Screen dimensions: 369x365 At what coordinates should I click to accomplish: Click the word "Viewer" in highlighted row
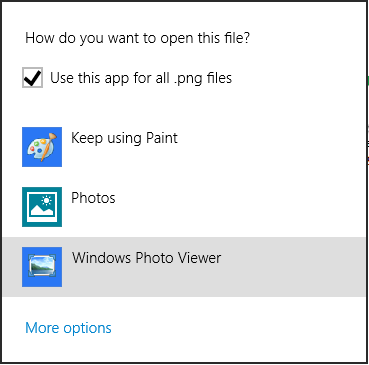point(199,258)
